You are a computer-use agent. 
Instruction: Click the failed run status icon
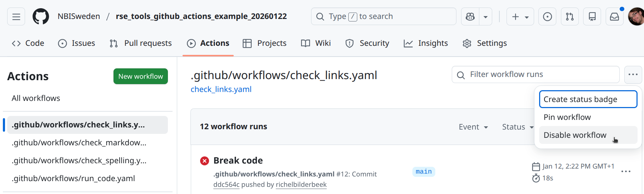(x=204, y=161)
